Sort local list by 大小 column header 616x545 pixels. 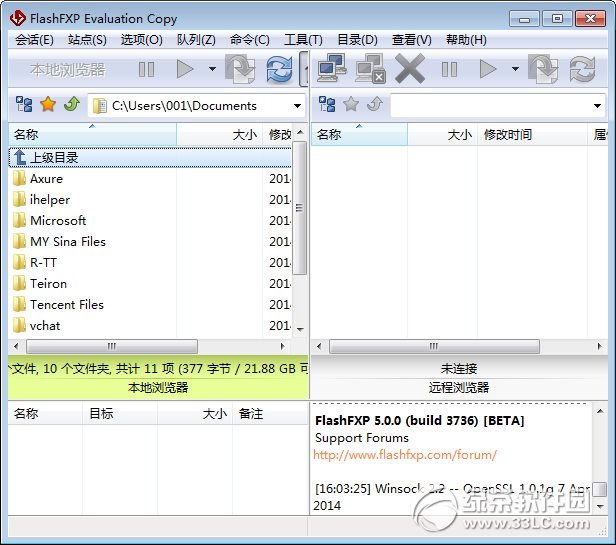pyautogui.click(x=219, y=135)
